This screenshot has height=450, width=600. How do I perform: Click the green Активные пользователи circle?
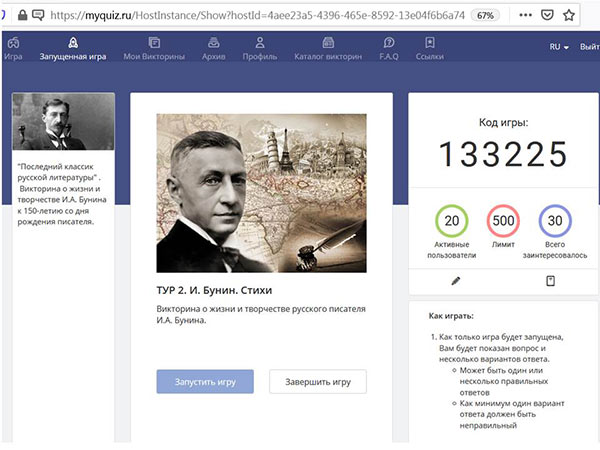452,221
